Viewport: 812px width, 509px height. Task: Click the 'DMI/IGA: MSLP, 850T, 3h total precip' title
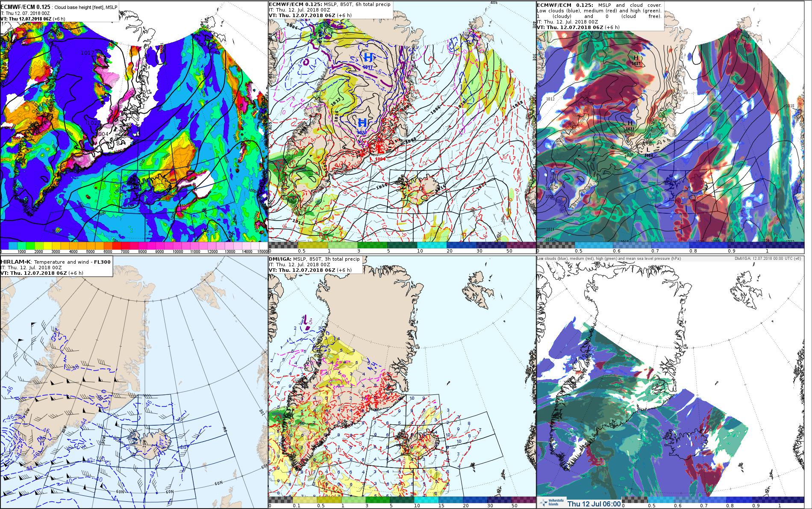click(314, 259)
